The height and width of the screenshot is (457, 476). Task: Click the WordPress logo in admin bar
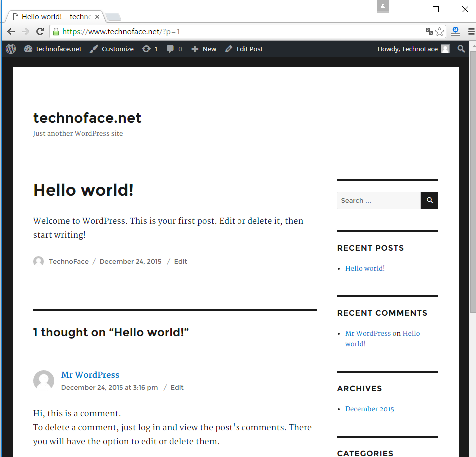click(x=11, y=49)
